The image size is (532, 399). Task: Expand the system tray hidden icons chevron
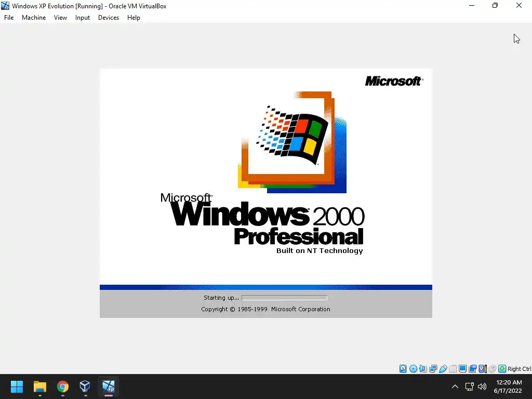tap(455, 387)
